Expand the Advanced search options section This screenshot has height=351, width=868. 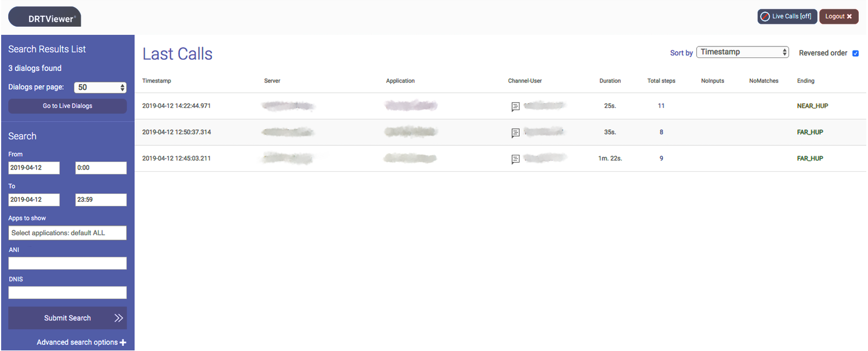pos(81,342)
